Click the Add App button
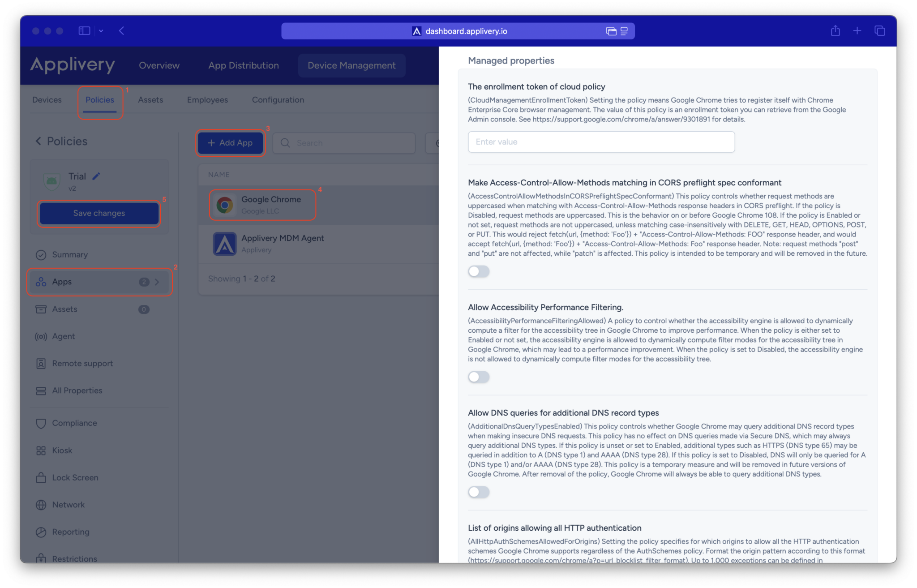Image resolution: width=917 pixels, height=588 pixels. pos(230,142)
